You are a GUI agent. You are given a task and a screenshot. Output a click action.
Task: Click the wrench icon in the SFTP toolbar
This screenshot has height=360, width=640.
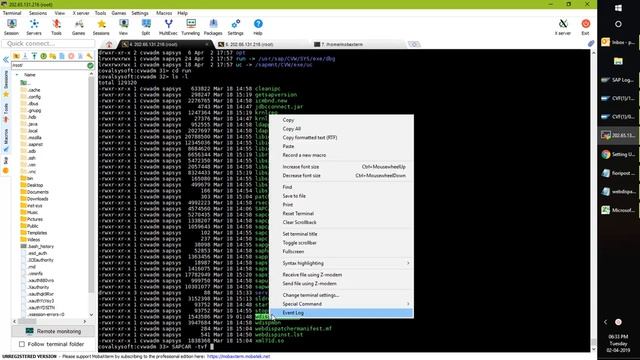pos(89,56)
